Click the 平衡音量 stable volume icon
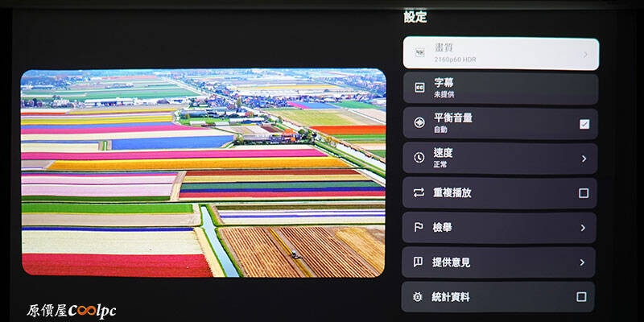The height and width of the screenshot is (322, 644). 419,123
